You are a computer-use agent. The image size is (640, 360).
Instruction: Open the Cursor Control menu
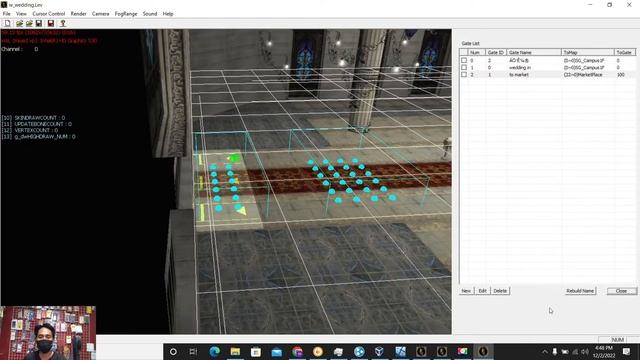(x=49, y=14)
